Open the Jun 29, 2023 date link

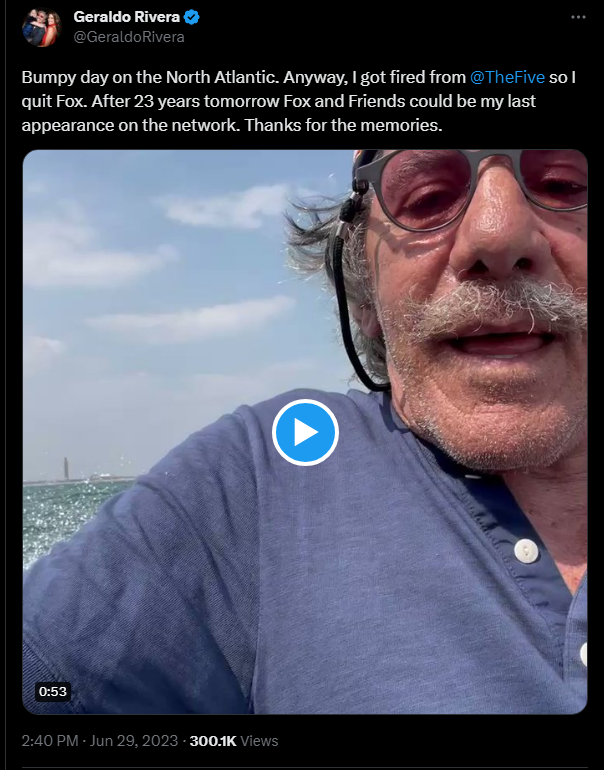coord(134,741)
